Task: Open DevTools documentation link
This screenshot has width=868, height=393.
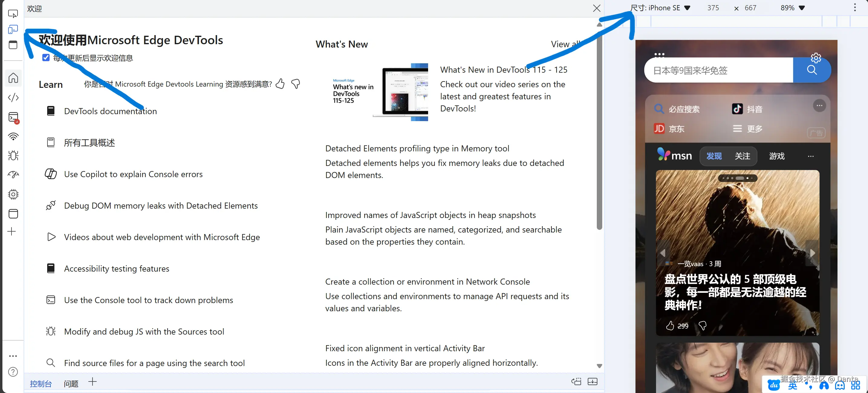Action: (110, 111)
